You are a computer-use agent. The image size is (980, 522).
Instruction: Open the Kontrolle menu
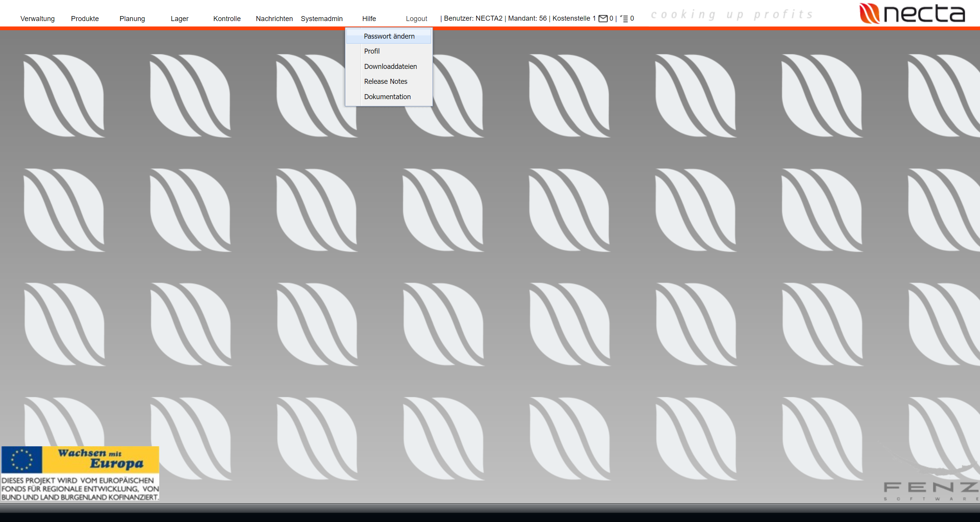click(x=227, y=19)
